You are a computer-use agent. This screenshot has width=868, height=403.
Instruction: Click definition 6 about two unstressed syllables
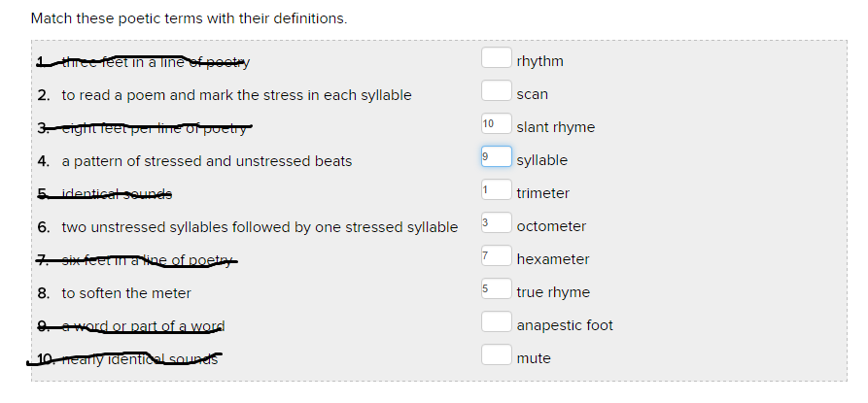coord(260,227)
